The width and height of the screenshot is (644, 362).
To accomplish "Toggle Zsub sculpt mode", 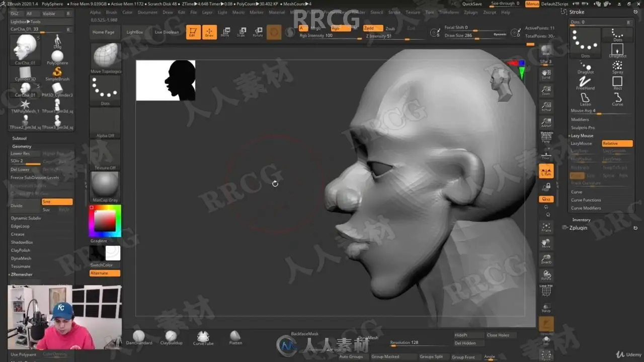I will pyautogui.click(x=390, y=29).
